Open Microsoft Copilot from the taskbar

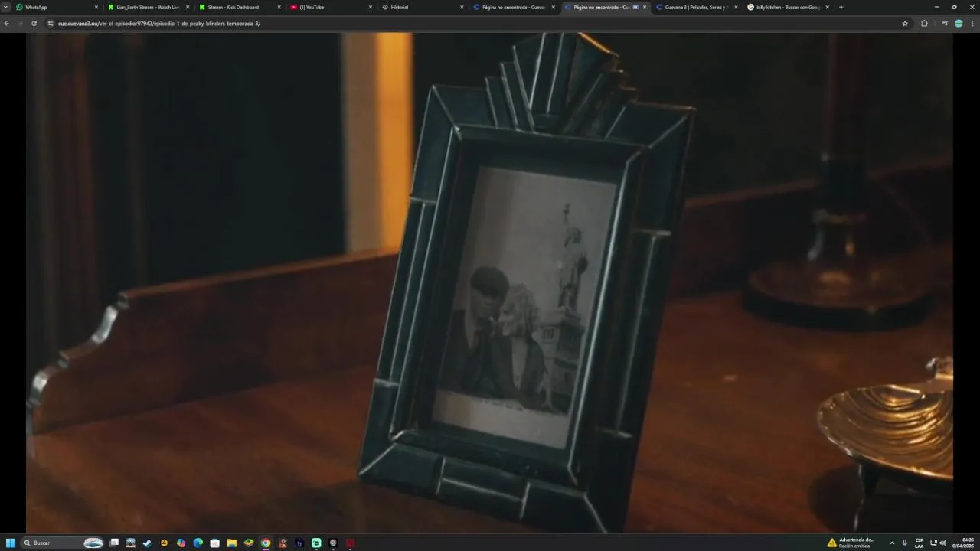(181, 543)
